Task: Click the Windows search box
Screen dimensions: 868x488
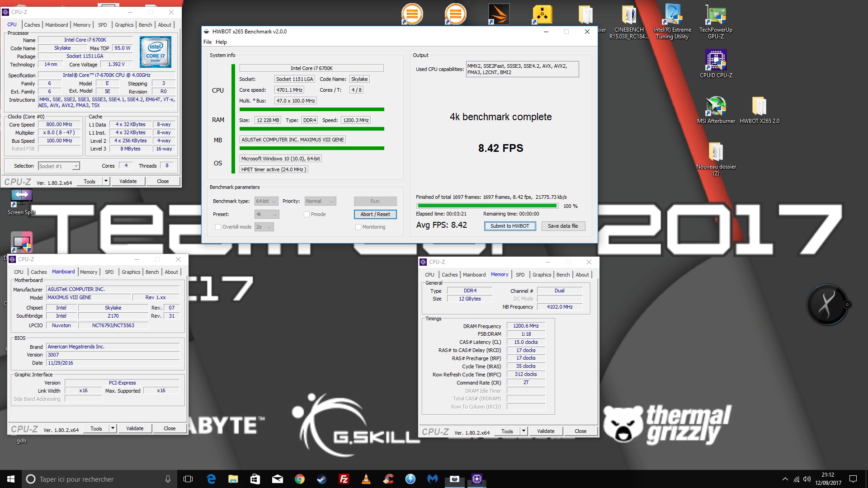Action: point(99,479)
